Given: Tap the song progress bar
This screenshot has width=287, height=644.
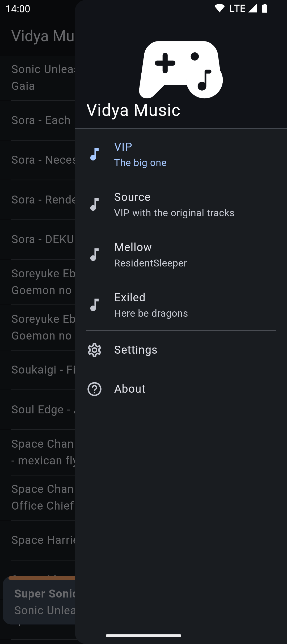Looking at the screenshot, I should pos(42,578).
